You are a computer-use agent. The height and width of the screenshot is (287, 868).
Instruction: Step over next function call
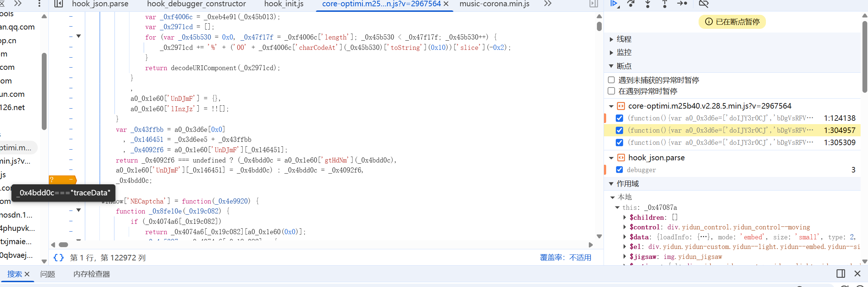[x=631, y=4]
